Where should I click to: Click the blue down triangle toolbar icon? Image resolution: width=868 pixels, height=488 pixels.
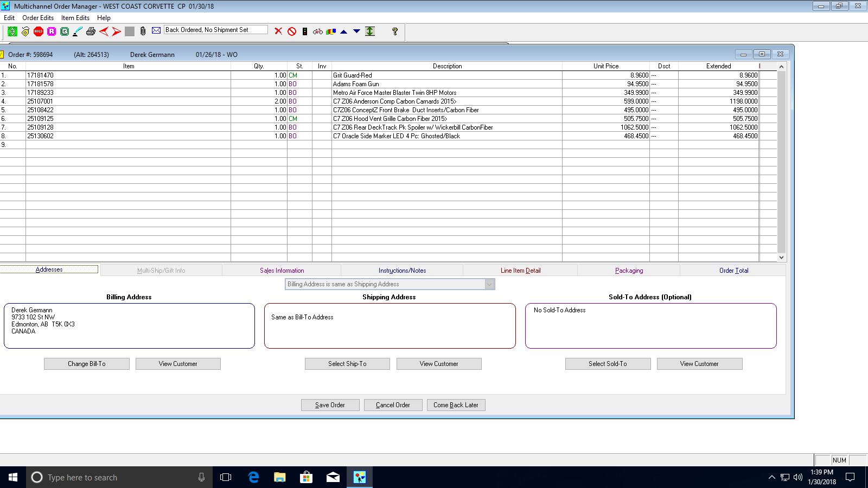356,31
